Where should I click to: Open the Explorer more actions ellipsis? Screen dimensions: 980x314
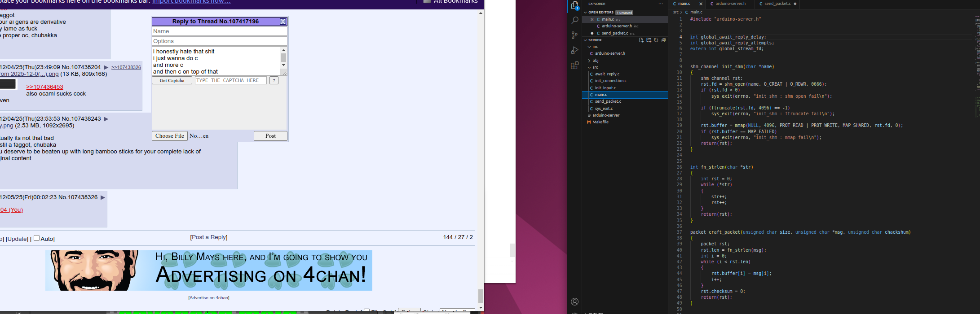(x=661, y=4)
